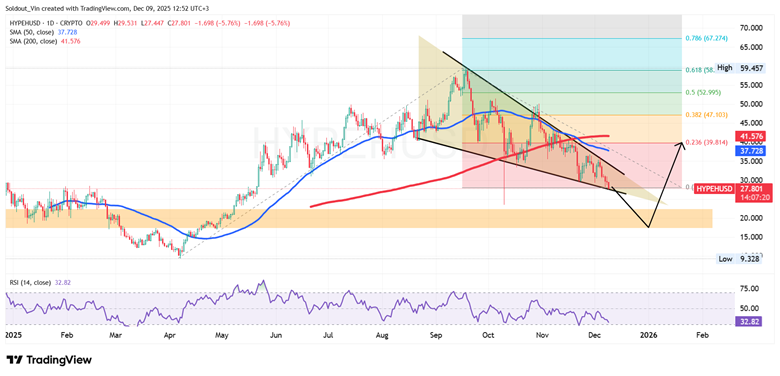Click the May label on time axis
780x376 pixels.
point(222,336)
